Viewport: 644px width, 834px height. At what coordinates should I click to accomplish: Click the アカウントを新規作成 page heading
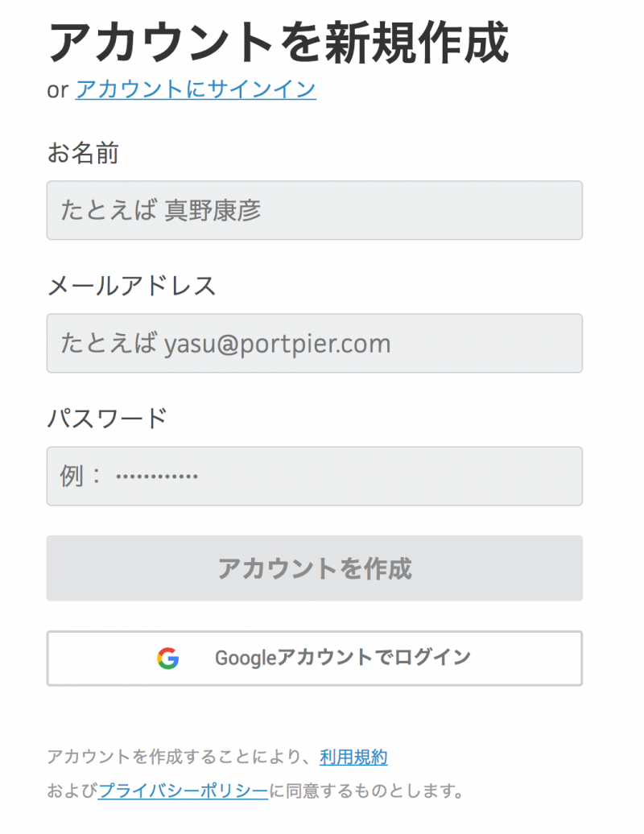(278, 43)
